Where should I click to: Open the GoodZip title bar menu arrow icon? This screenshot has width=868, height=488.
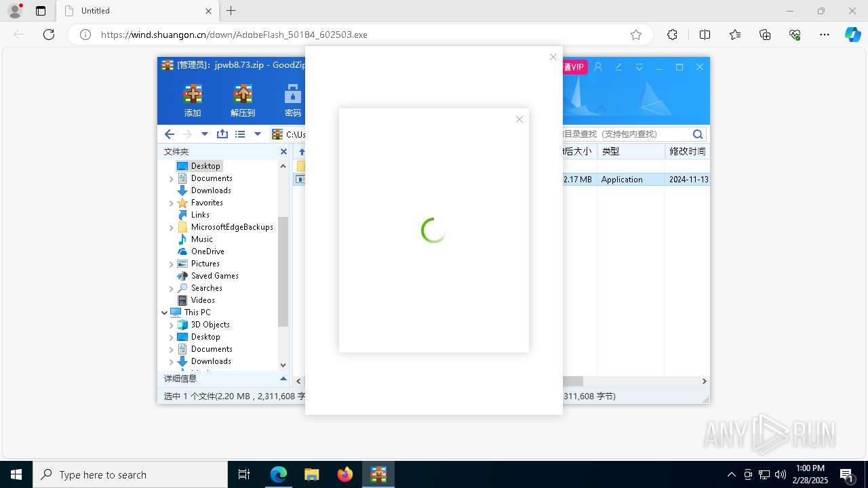(639, 67)
